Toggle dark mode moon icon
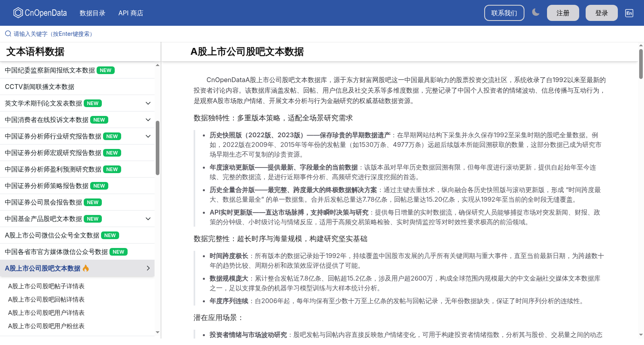The width and height of the screenshot is (644, 345). [536, 12]
